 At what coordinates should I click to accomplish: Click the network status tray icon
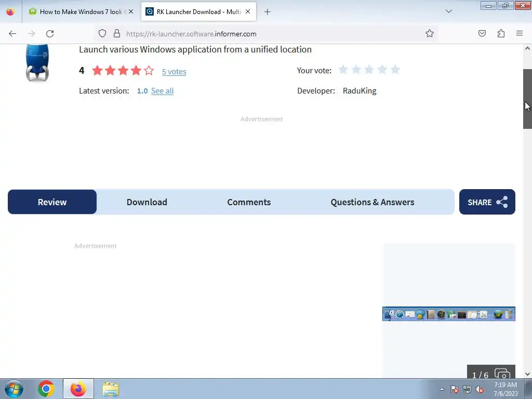(467, 390)
